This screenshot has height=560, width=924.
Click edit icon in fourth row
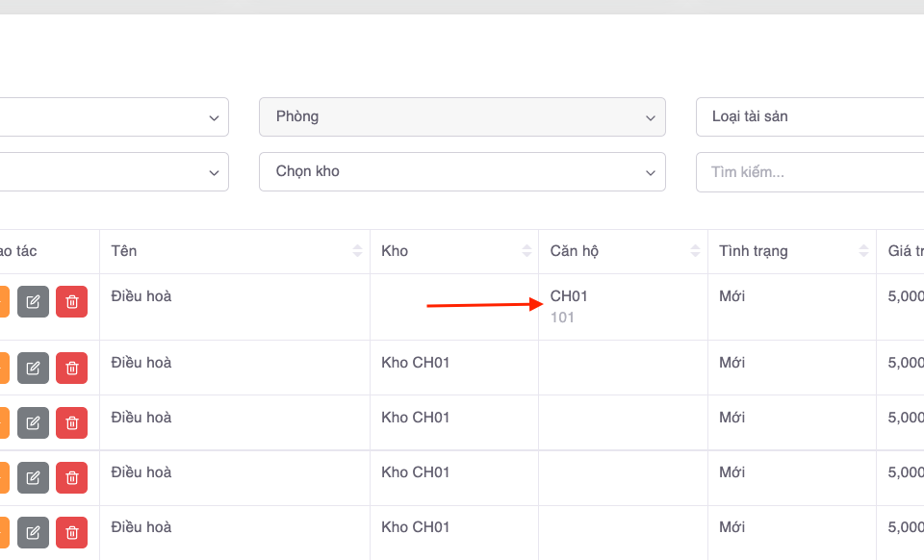33,477
